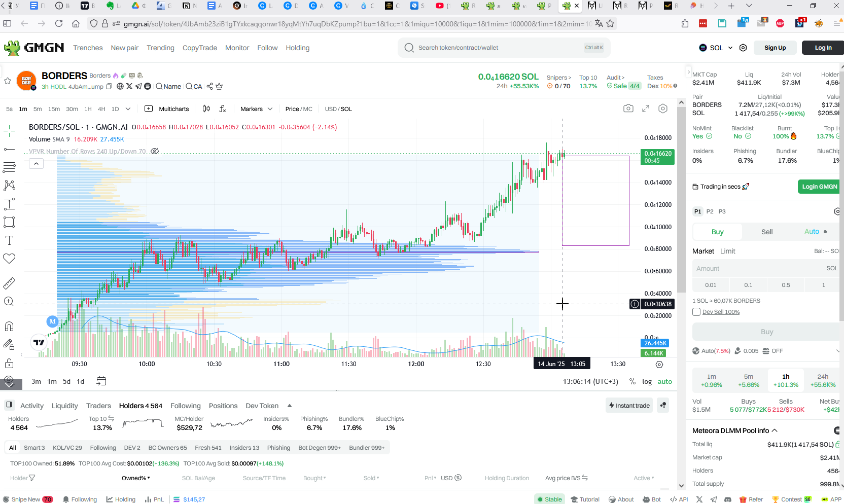This screenshot has height=504, width=844.
Task: Add BORDERS to favorites with star icon
Action: point(8,81)
